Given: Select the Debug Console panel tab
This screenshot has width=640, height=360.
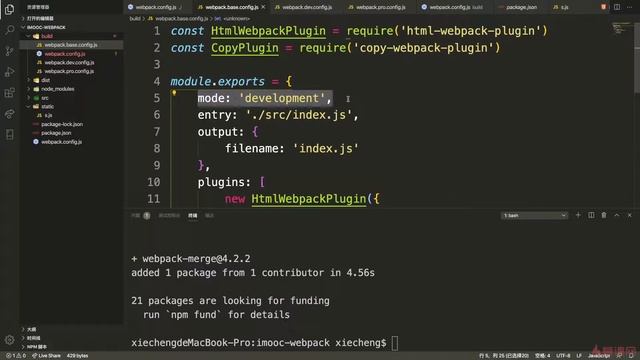Looking at the screenshot, I should tap(169, 216).
